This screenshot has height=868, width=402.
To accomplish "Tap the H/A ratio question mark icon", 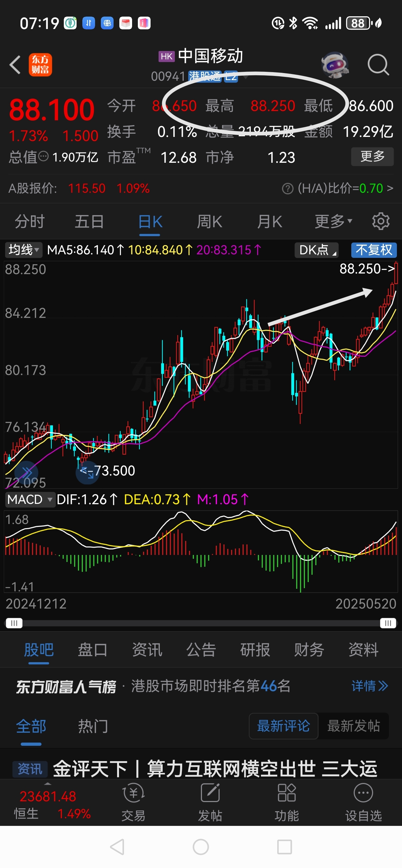I will (287, 189).
